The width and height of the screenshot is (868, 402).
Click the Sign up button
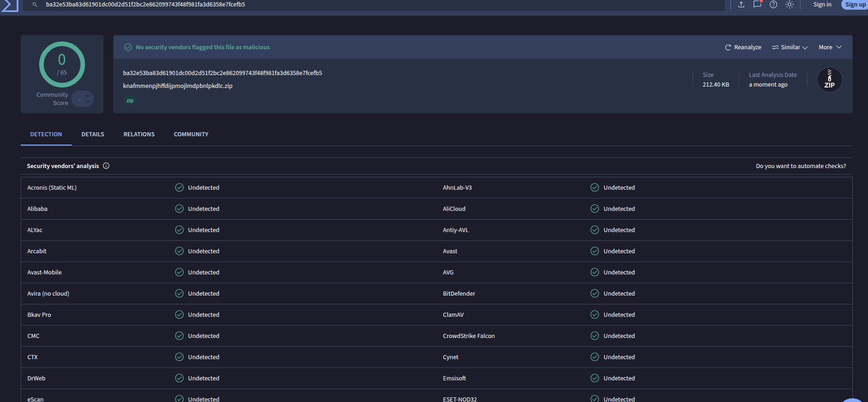(855, 5)
